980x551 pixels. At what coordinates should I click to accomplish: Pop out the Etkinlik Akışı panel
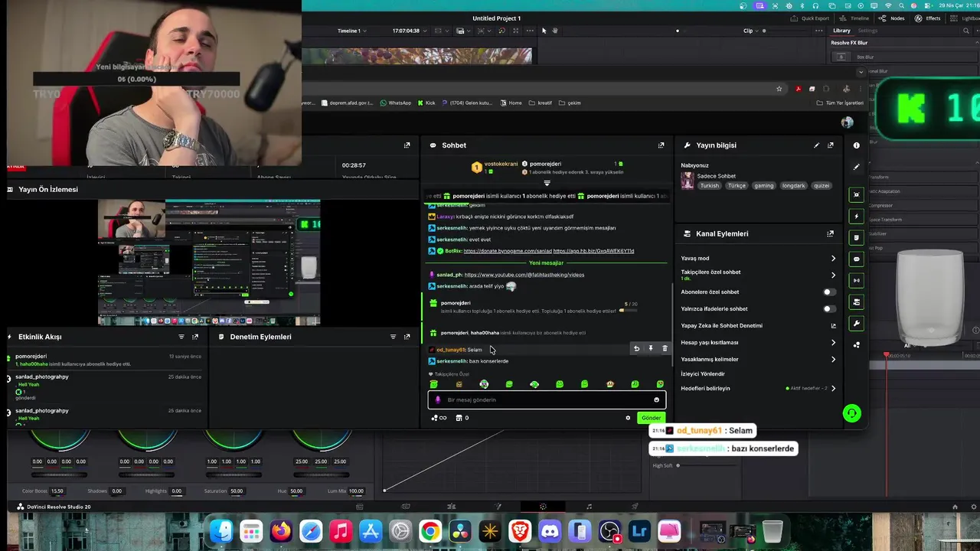pyautogui.click(x=195, y=337)
